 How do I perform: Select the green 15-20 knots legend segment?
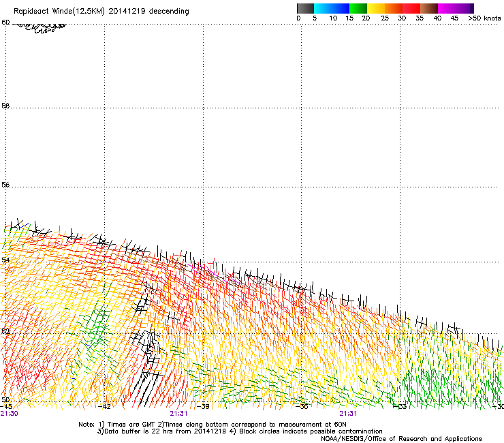tap(358, 8)
